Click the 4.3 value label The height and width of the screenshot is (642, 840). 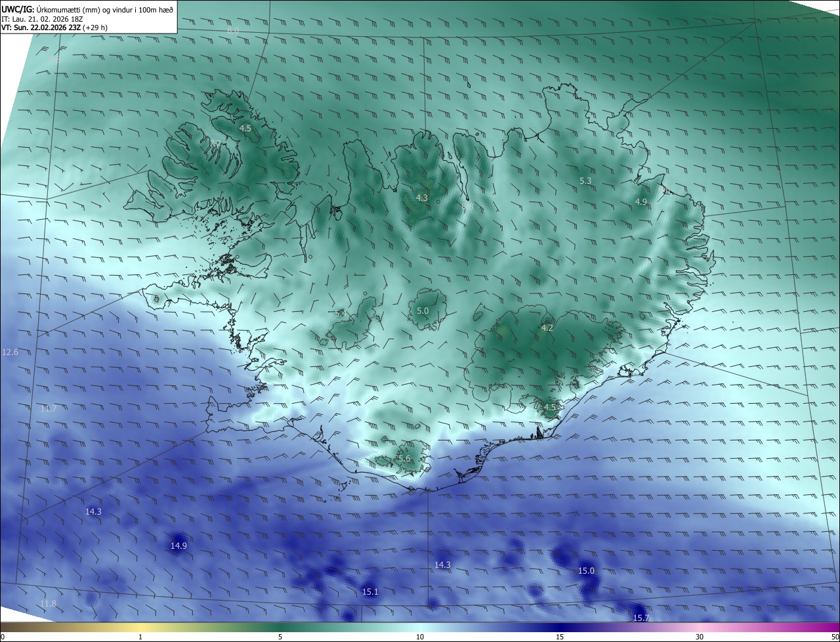click(x=422, y=198)
